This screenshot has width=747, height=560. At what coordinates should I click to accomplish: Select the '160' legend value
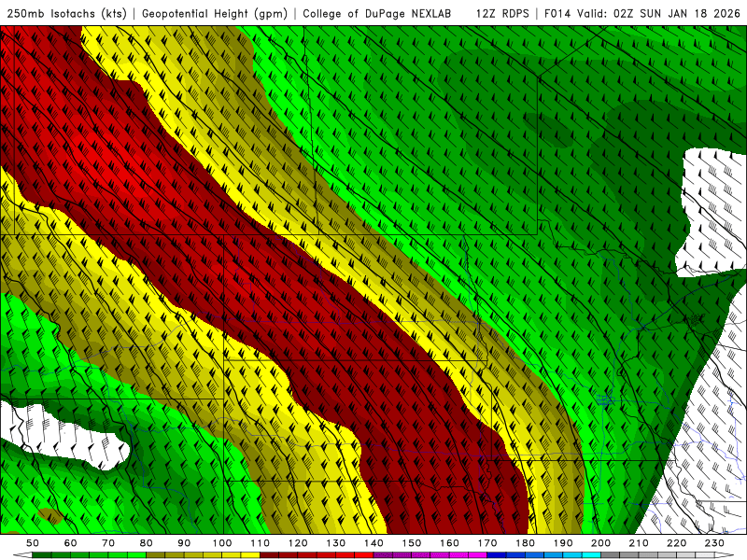pos(449,543)
